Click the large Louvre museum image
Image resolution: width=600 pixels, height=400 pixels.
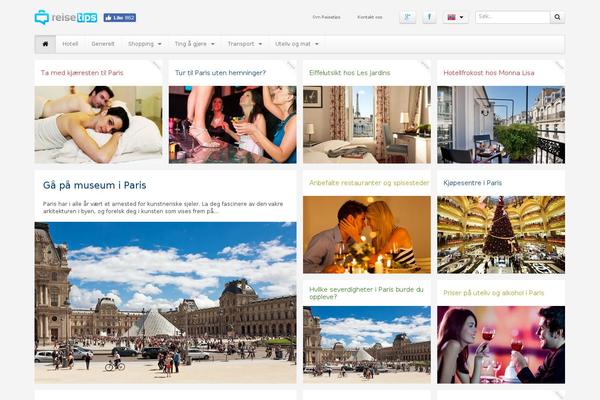[x=165, y=303]
